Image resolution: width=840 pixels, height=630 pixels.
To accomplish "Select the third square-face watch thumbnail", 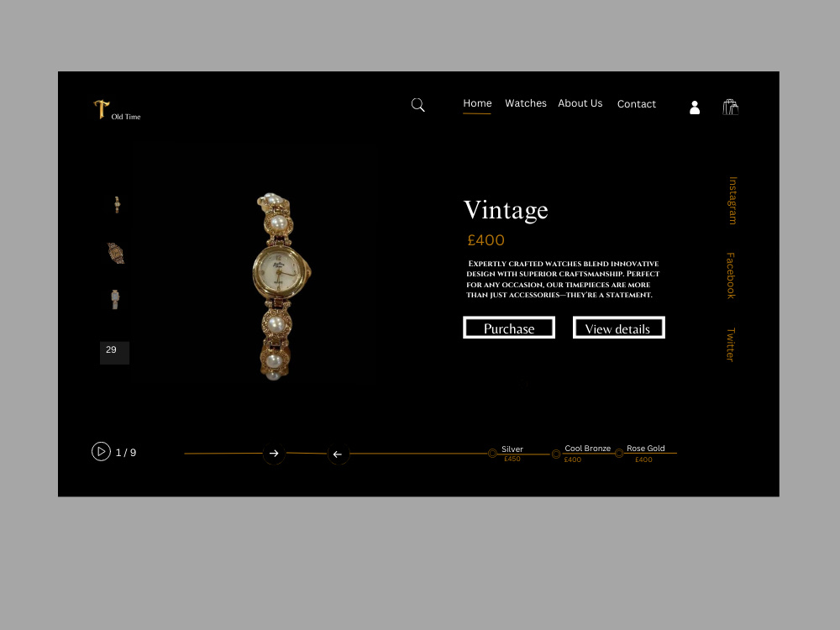I will (x=115, y=299).
